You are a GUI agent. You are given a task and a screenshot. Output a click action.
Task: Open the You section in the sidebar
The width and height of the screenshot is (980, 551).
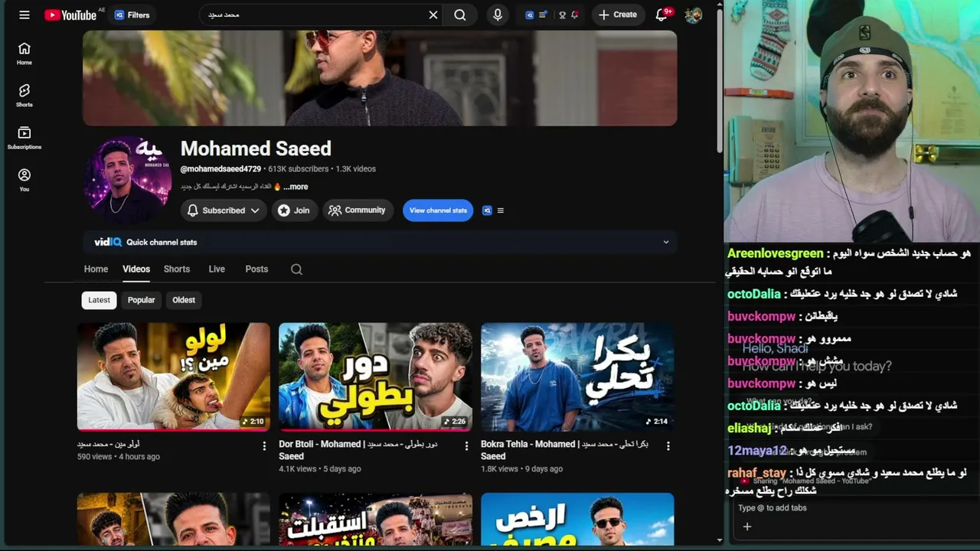tap(24, 180)
